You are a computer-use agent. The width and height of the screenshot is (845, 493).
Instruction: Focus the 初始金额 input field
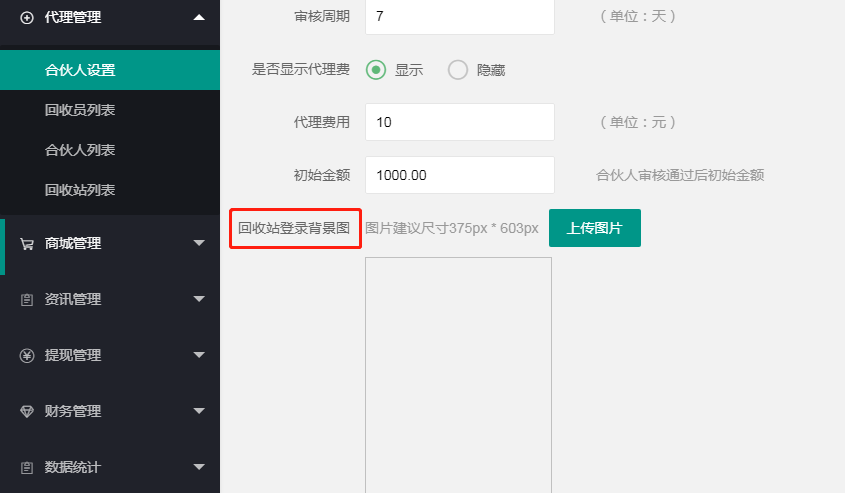point(460,175)
